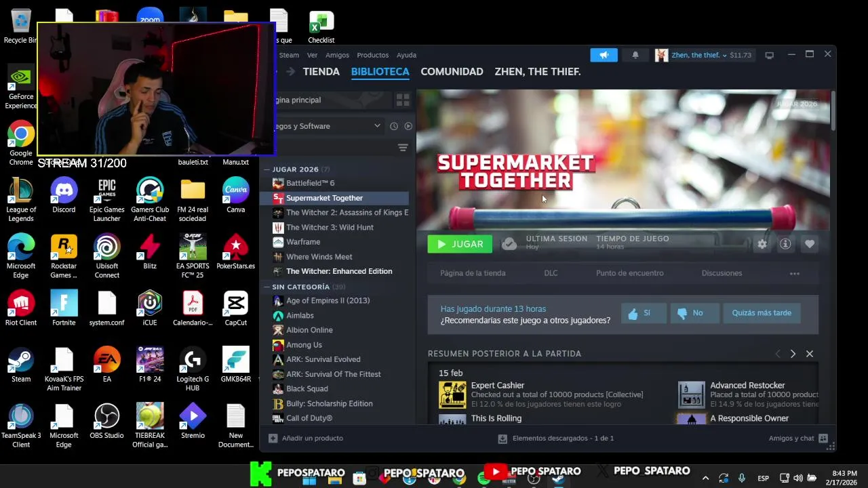Click No thumbs down button

coord(694,313)
